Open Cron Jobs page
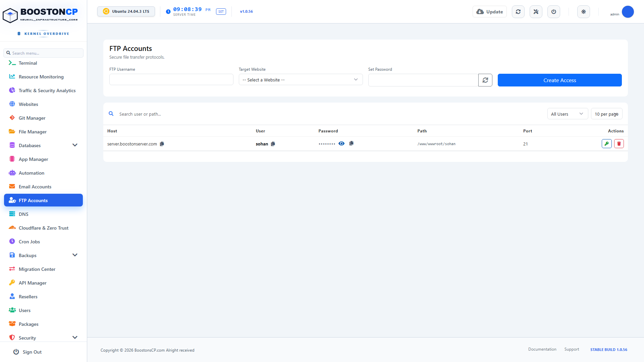This screenshot has width=644, height=362. tap(43, 242)
